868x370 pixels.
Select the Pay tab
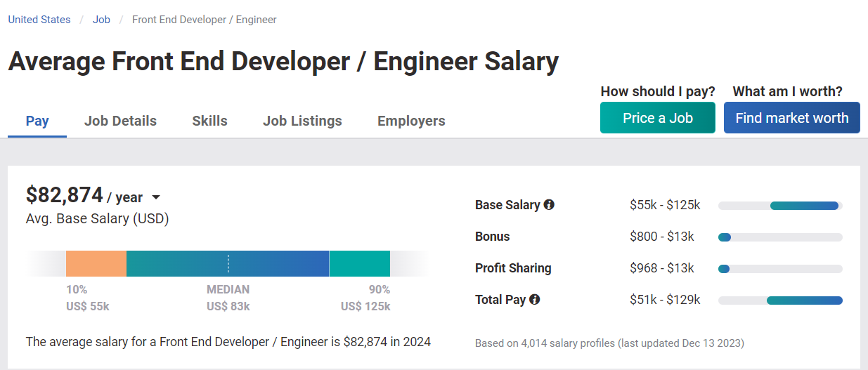click(37, 121)
